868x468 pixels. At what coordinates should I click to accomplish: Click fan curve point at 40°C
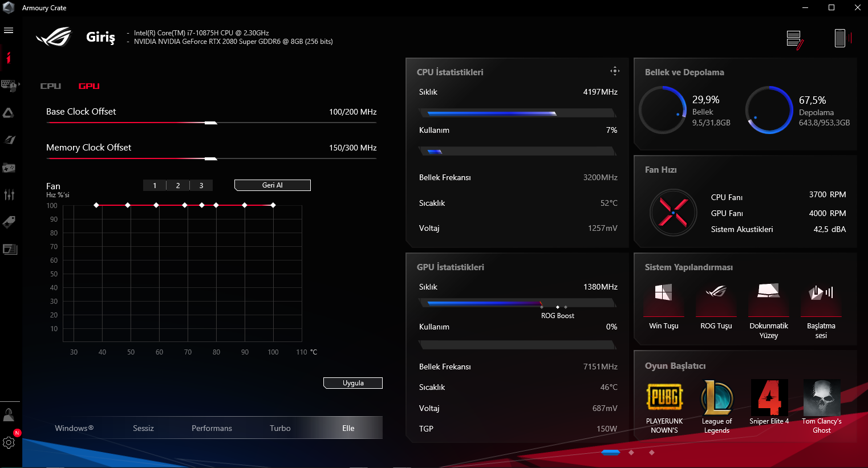pyautogui.click(x=96, y=205)
